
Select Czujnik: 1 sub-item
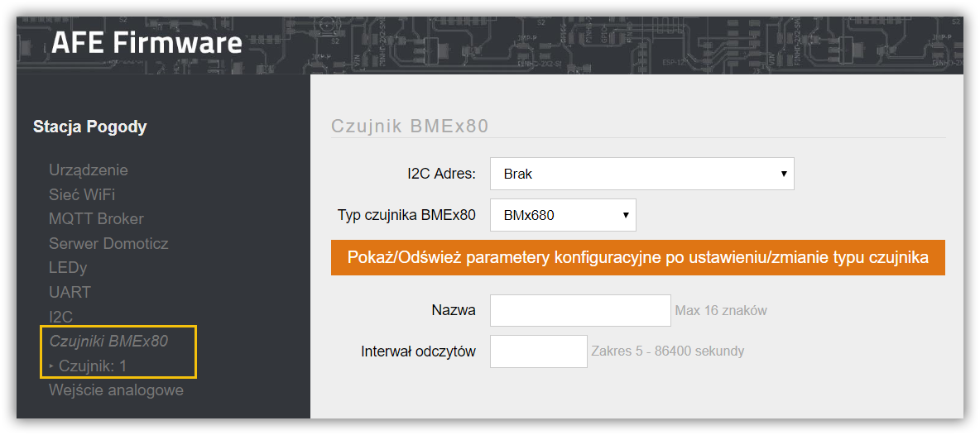pos(93,366)
